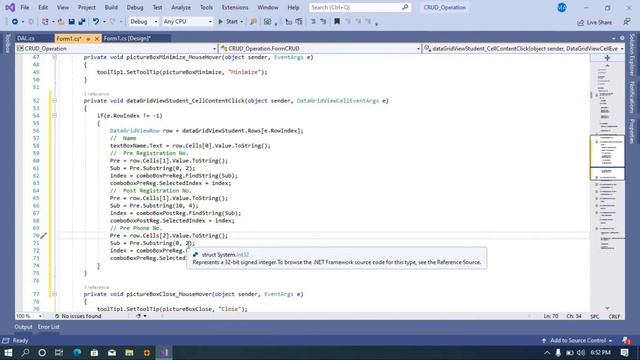Click Add to Source Control
Viewport: 640px width, 360px height.
[x=578, y=340]
